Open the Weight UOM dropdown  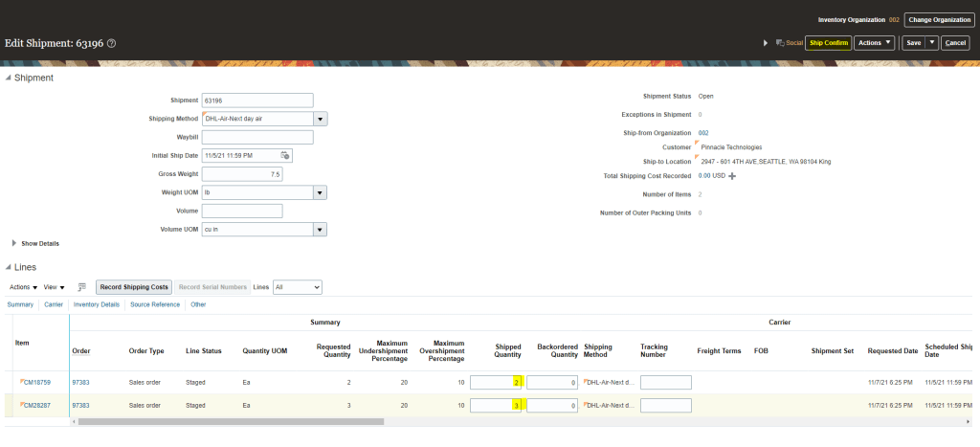pyautogui.click(x=321, y=192)
